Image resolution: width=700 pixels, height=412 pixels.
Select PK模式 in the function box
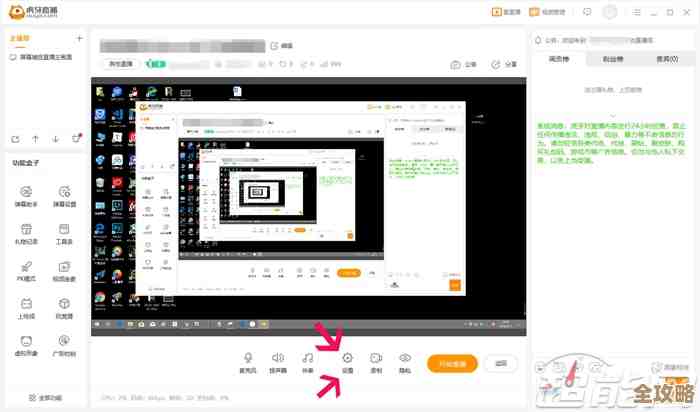point(26,267)
